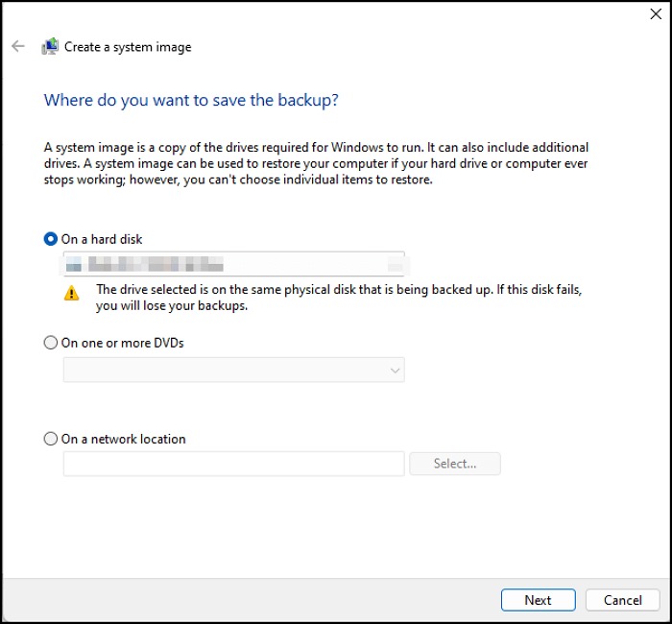Click the same physical disk warning message
This screenshot has width=672, height=624.
tap(339, 298)
